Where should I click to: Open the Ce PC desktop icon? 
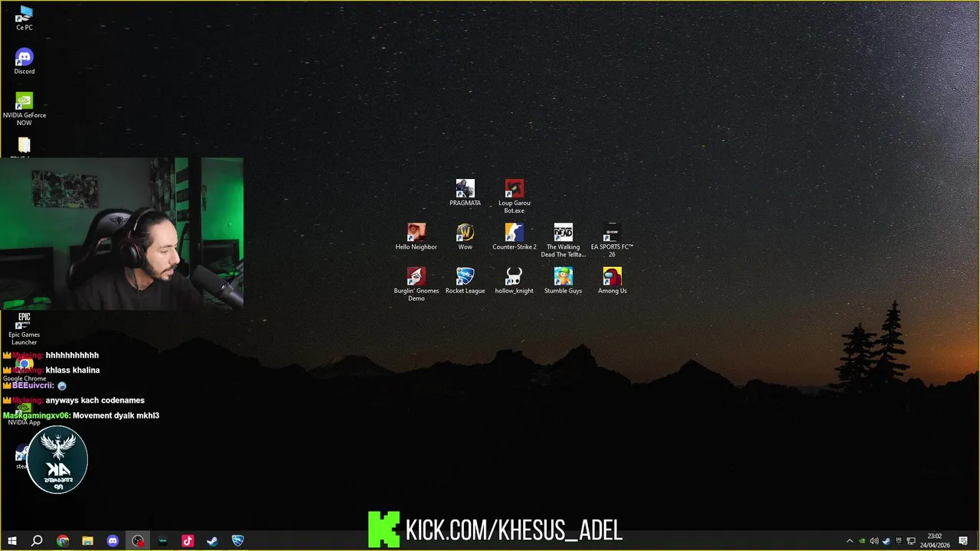tap(24, 18)
